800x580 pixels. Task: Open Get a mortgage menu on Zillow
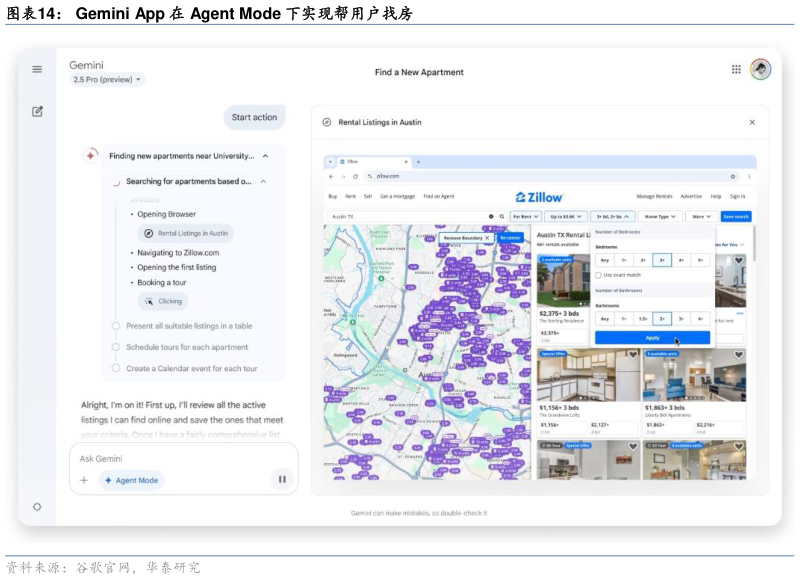[397, 196]
